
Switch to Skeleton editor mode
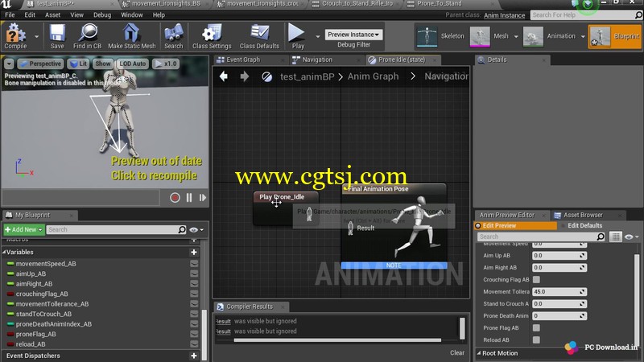(x=440, y=36)
